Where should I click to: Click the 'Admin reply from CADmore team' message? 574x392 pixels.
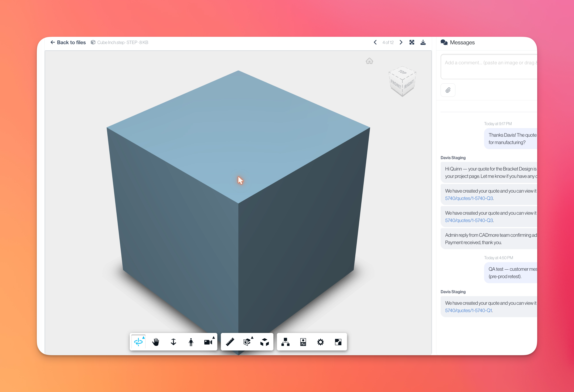tap(489, 239)
